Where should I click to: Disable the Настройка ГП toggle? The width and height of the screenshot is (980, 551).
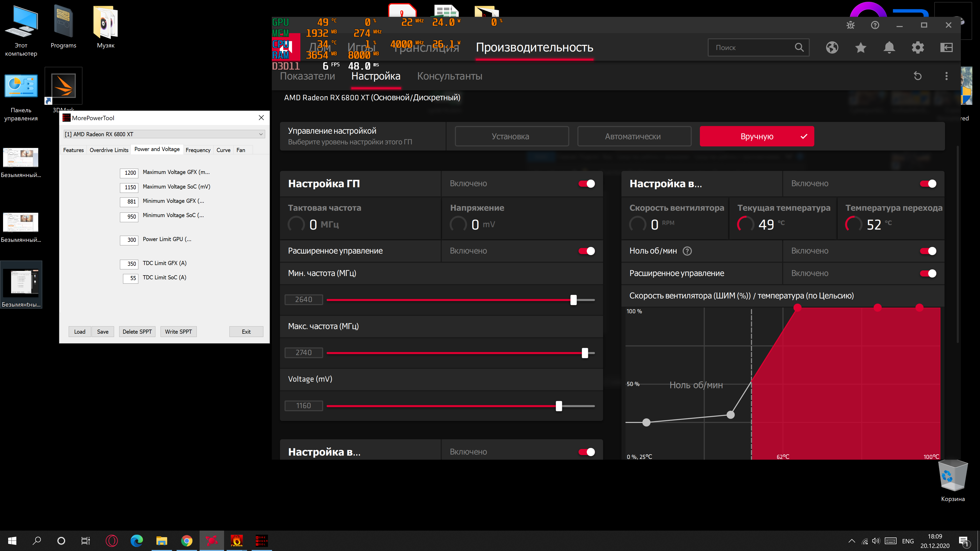coord(587,184)
